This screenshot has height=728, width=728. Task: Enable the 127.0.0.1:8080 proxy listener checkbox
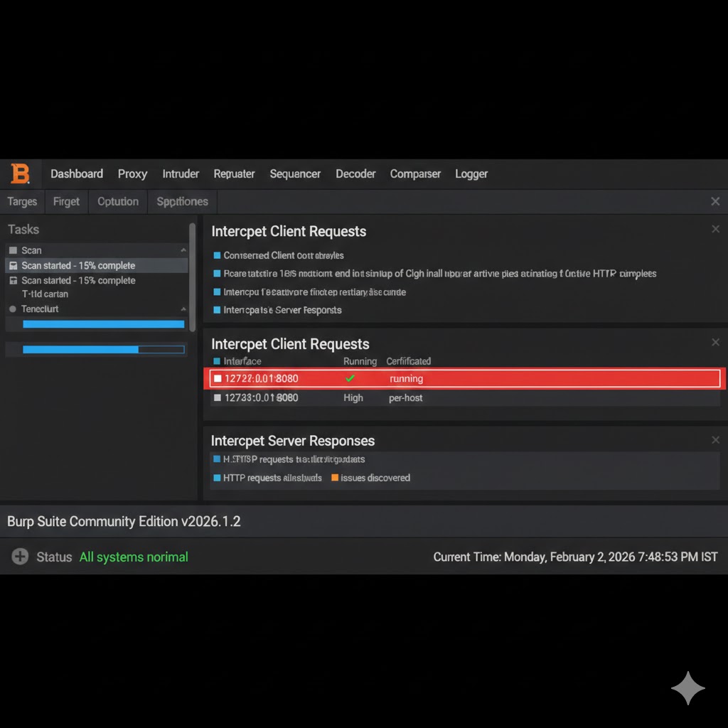(219, 378)
